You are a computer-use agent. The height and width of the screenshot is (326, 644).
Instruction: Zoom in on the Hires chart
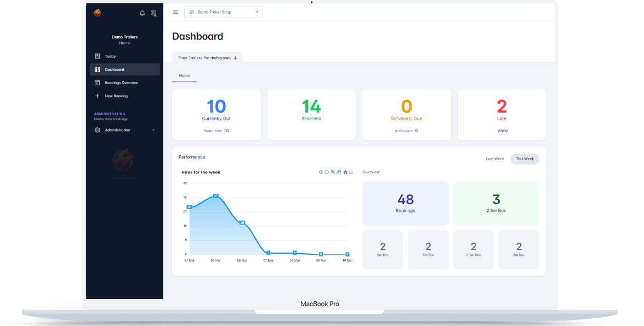(321, 172)
